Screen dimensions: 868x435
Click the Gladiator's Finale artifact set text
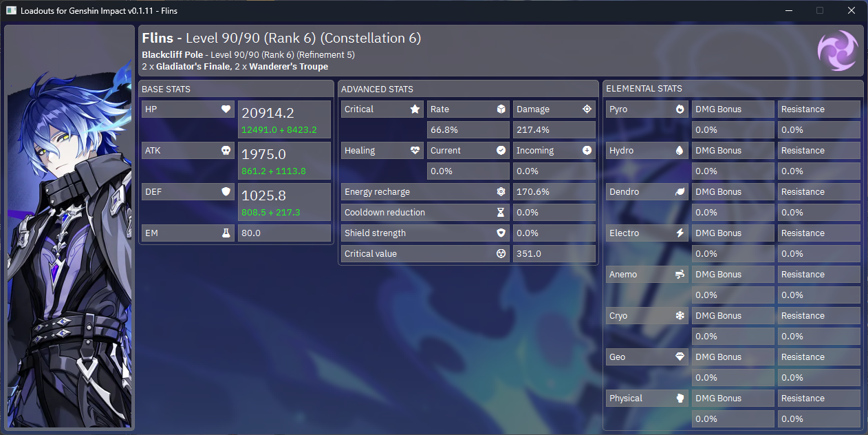[x=192, y=67]
